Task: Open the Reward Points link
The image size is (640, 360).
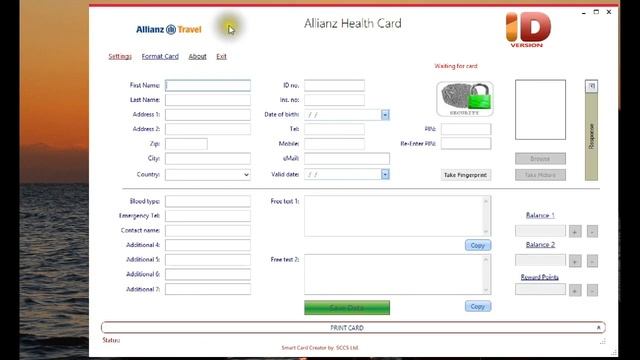Action: click(540, 277)
